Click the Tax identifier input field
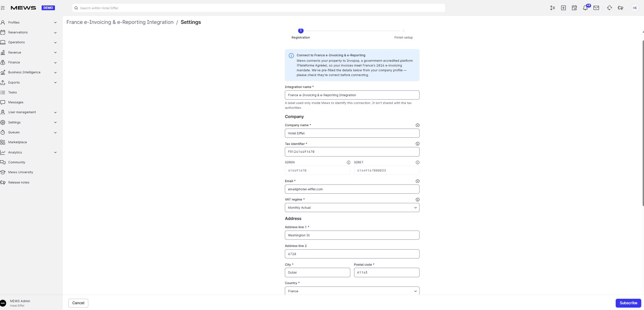This screenshot has width=644, height=310. tap(352, 152)
